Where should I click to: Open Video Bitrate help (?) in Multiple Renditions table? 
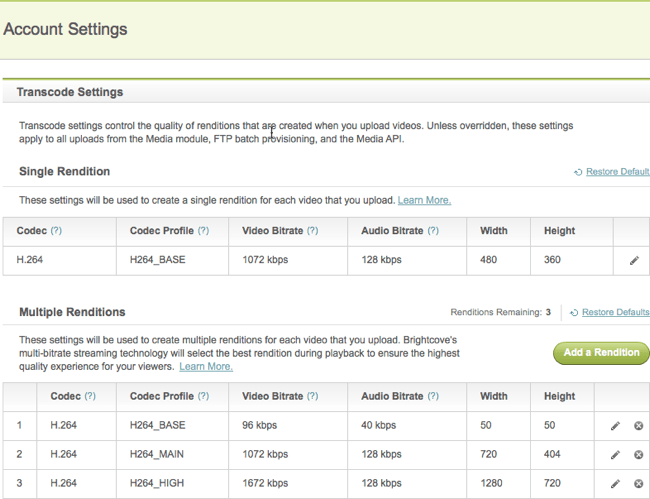tap(313, 396)
